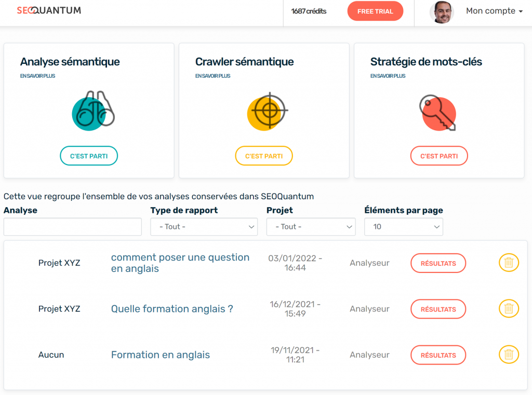Viewport: 532px width, 395px height.
Task: Click the Analyse search input field
Action: point(73,227)
